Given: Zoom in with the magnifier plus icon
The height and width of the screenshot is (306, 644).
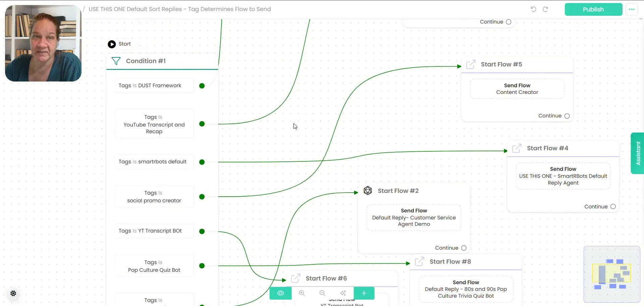Looking at the screenshot, I should coord(302,293).
